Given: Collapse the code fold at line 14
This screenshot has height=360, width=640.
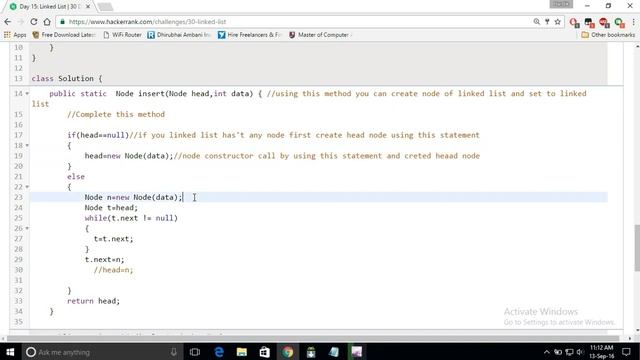Looking at the screenshot, I should 27,93.
